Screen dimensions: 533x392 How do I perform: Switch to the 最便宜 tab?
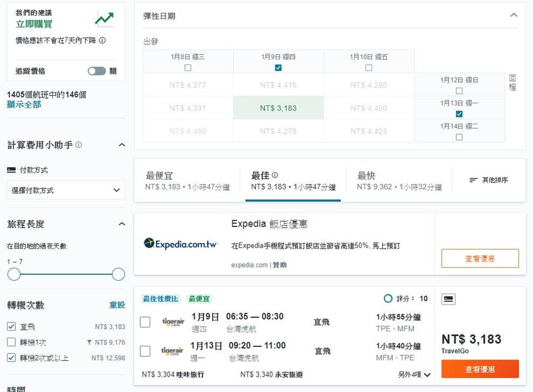(187, 181)
